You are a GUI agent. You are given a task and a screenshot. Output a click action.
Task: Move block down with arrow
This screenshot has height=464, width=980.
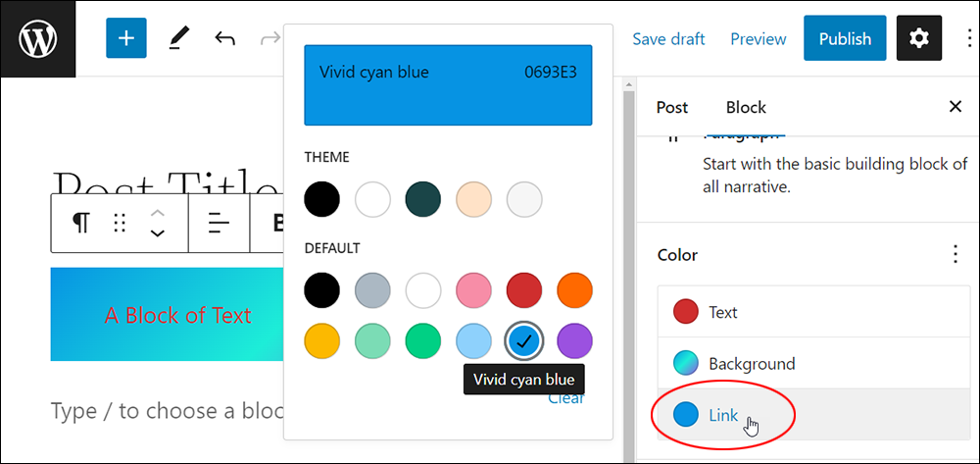point(158,232)
